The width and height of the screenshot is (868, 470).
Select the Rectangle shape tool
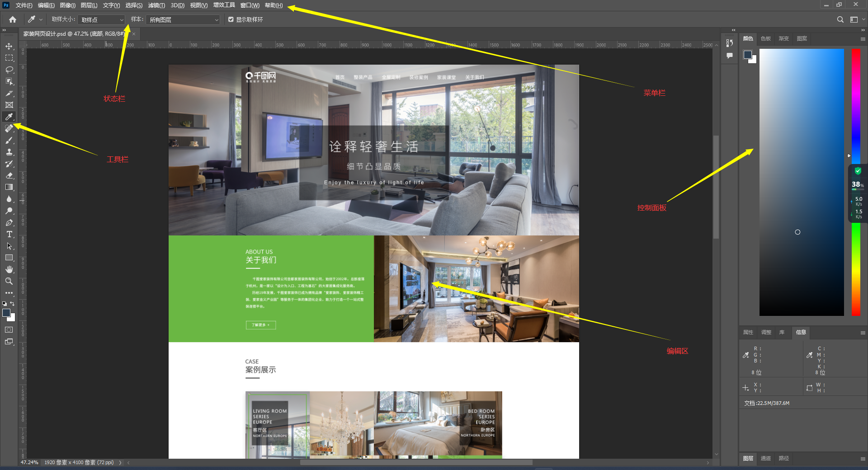(x=9, y=258)
